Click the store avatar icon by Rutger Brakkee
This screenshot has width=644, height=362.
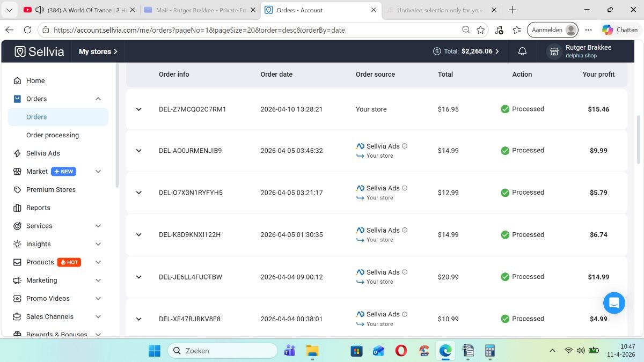[553, 51]
